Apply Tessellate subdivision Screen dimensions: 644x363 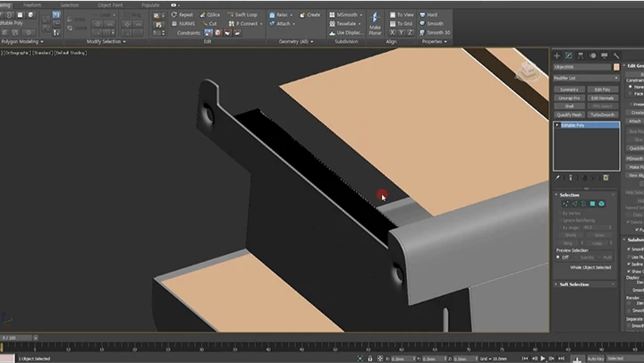(x=343, y=24)
